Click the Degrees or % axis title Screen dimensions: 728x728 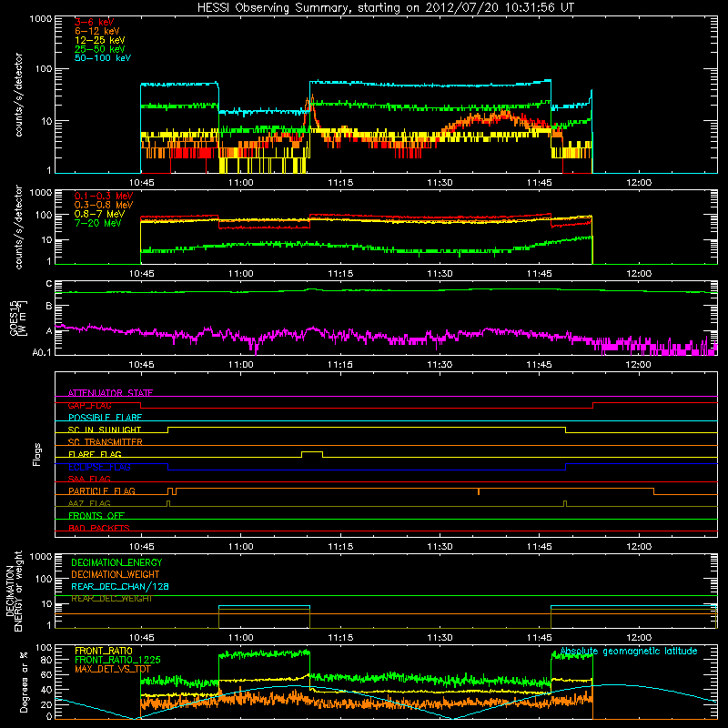[x=24, y=682]
